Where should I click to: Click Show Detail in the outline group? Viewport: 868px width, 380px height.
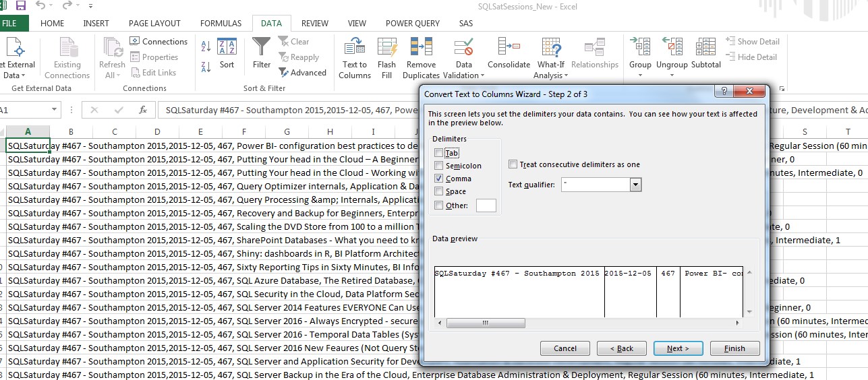coord(753,41)
